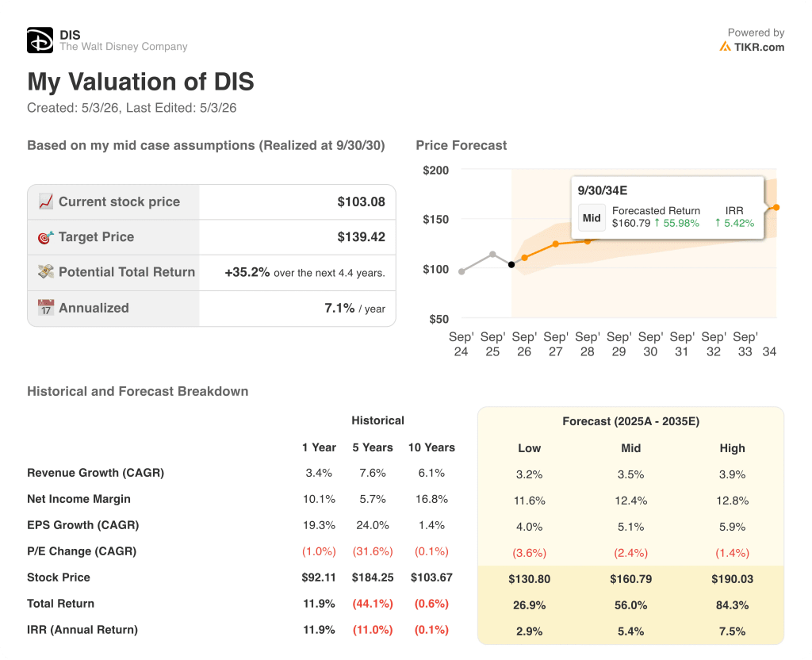Click EPS Growth (CAGR) row label

click(x=82, y=525)
